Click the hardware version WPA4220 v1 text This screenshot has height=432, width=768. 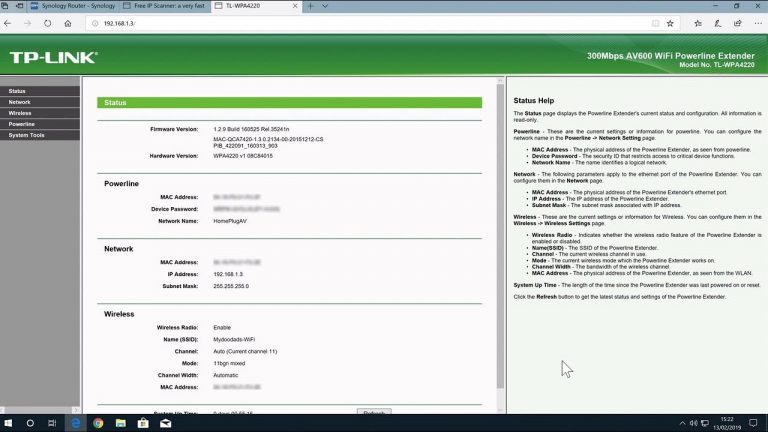tap(243, 156)
